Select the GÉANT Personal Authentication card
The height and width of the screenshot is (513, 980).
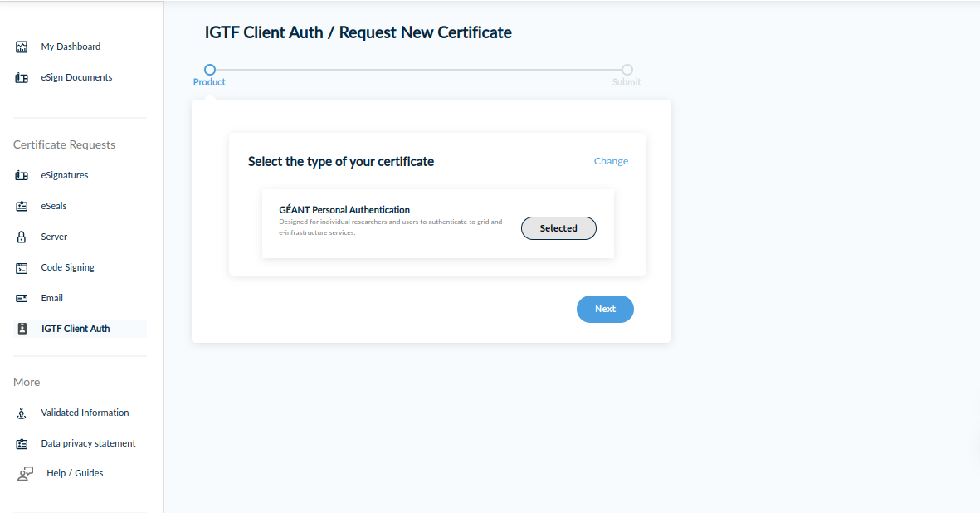(x=390, y=222)
